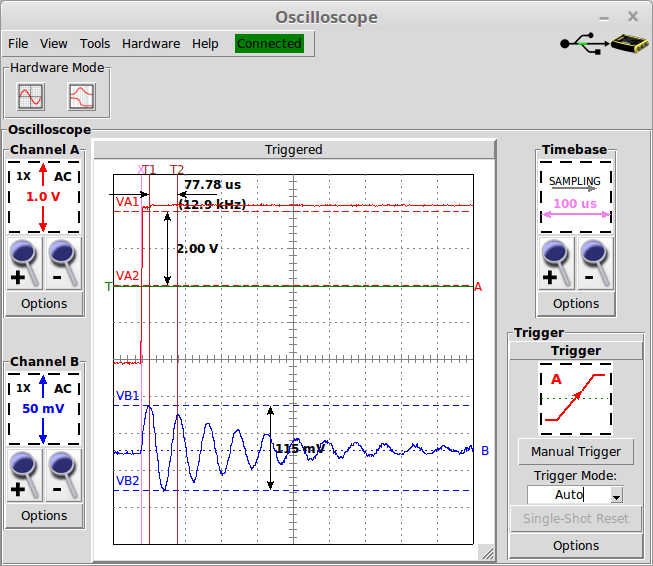
Task: Zoom in Channel B voltage scale
Action: (24, 475)
